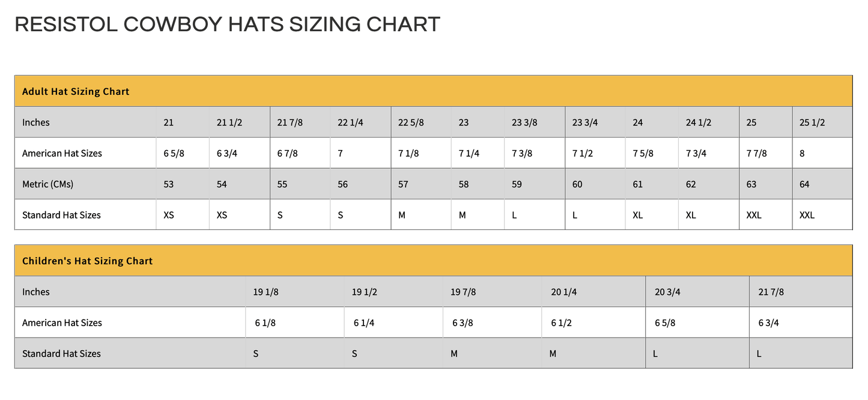The width and height of the screenshot is (868, 400).
Task: Click the children's Standard Hat Sizes label
Action: (x=61, y=354)
